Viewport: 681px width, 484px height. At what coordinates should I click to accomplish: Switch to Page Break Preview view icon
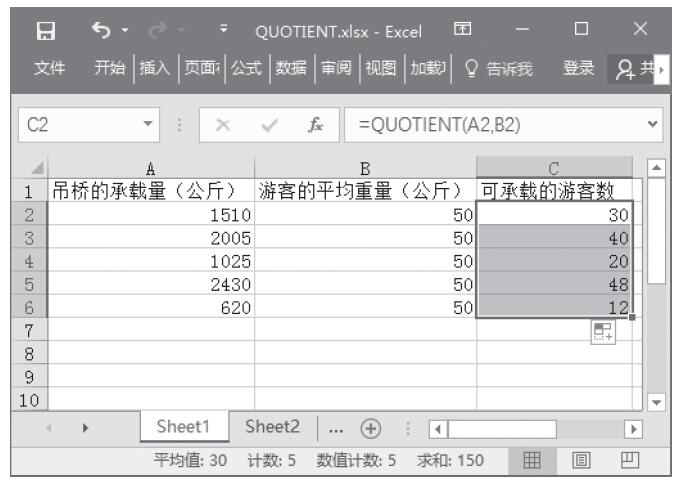coord(631,460)
